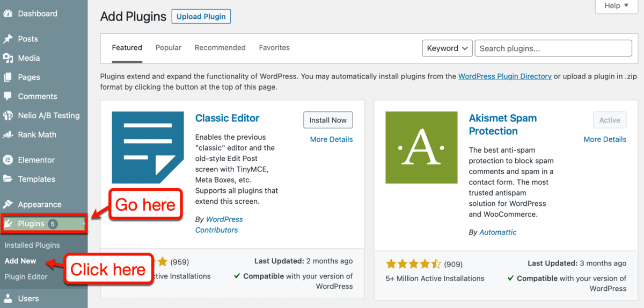Click Akismet star rating row
This screenshot has width=644, height=308.
coord(414,264)
